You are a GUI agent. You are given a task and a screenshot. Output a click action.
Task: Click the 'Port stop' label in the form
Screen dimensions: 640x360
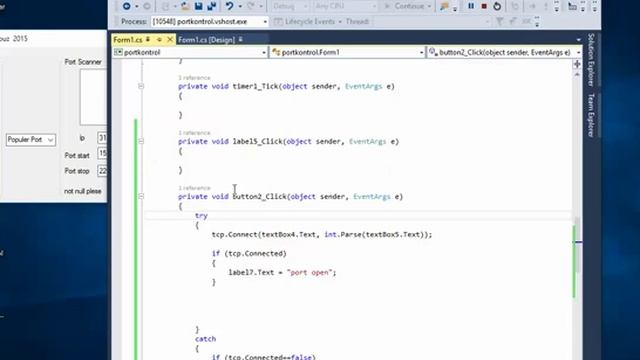click(x=77, y=171)
